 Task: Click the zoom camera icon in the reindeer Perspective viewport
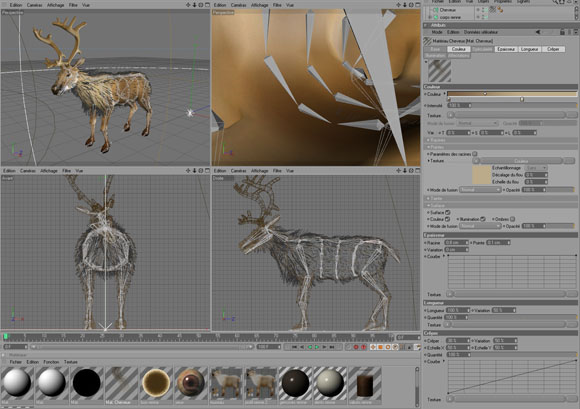[194, 5]
